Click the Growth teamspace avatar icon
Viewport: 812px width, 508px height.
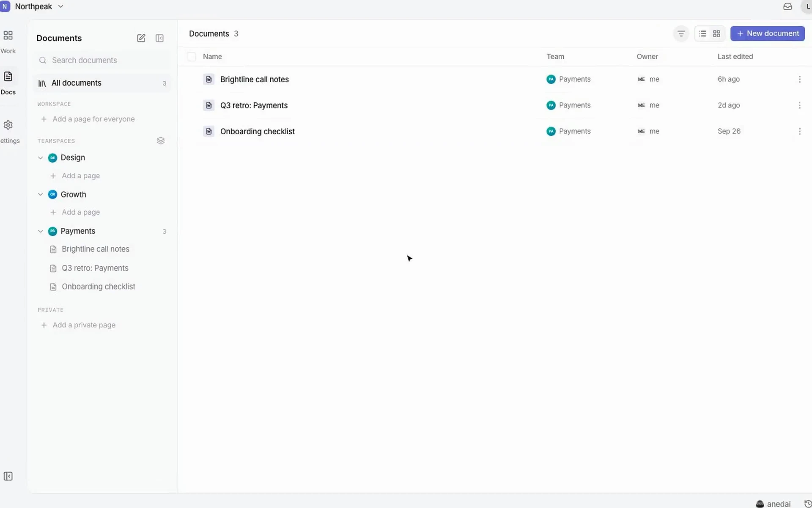tap(52, 194)
